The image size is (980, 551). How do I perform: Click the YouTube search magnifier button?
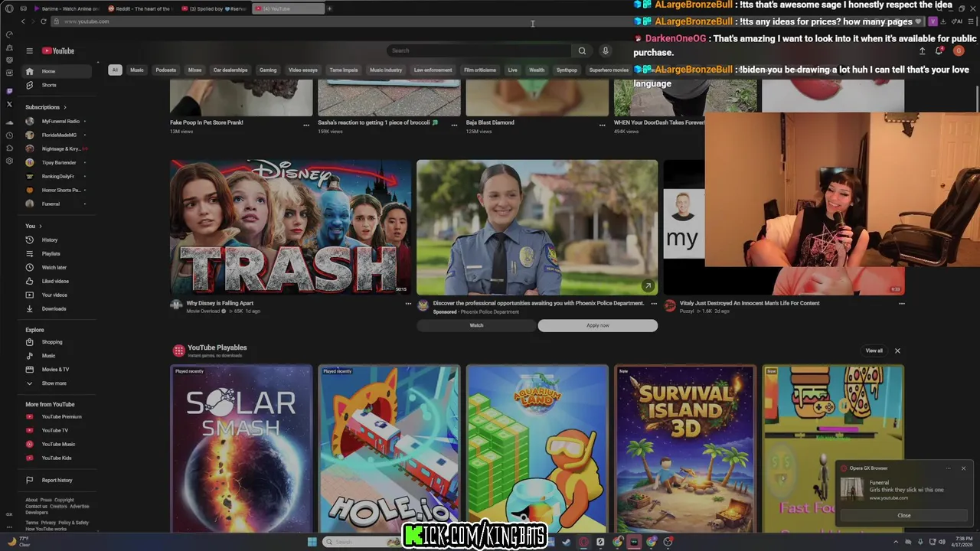click(x=582, y=51)
